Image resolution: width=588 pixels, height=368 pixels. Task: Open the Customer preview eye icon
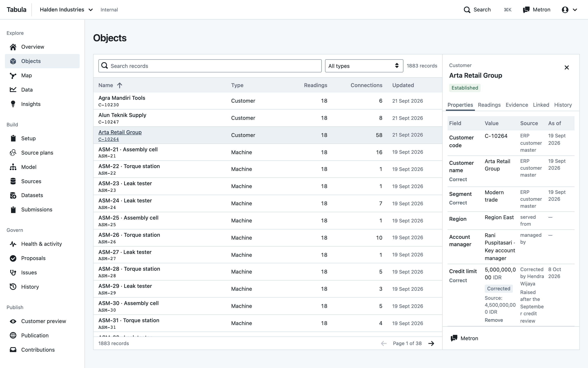coord(13,321)
